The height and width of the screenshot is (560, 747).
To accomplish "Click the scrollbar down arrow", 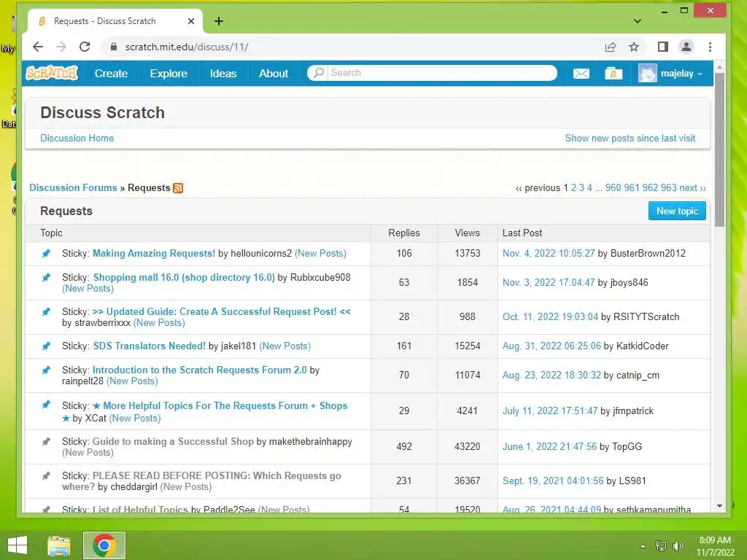I will [719, 506].
